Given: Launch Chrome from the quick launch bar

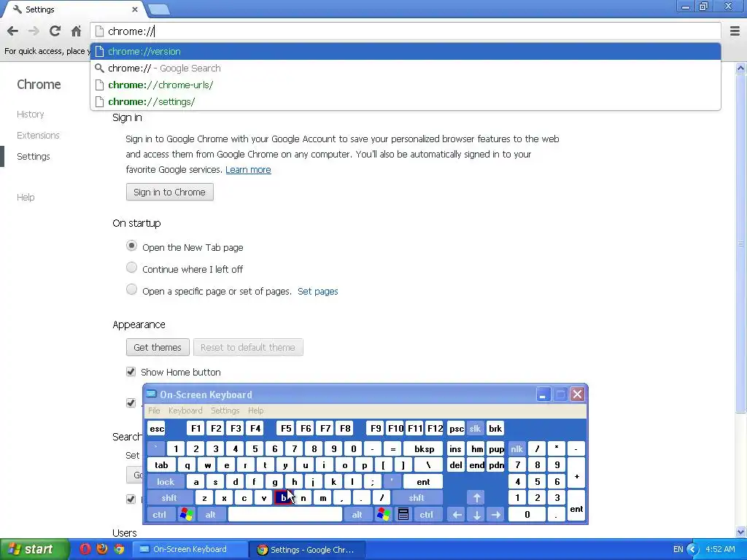Looking at the screenshot, I should click(x=119, y=549).
